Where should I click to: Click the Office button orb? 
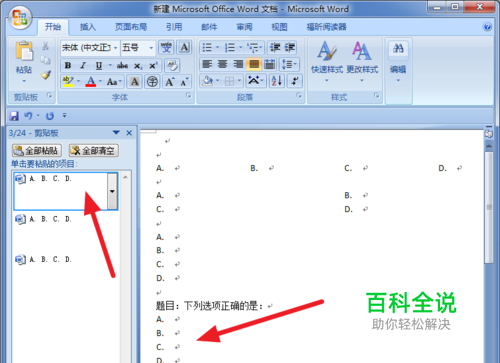[x=20, y=17]
